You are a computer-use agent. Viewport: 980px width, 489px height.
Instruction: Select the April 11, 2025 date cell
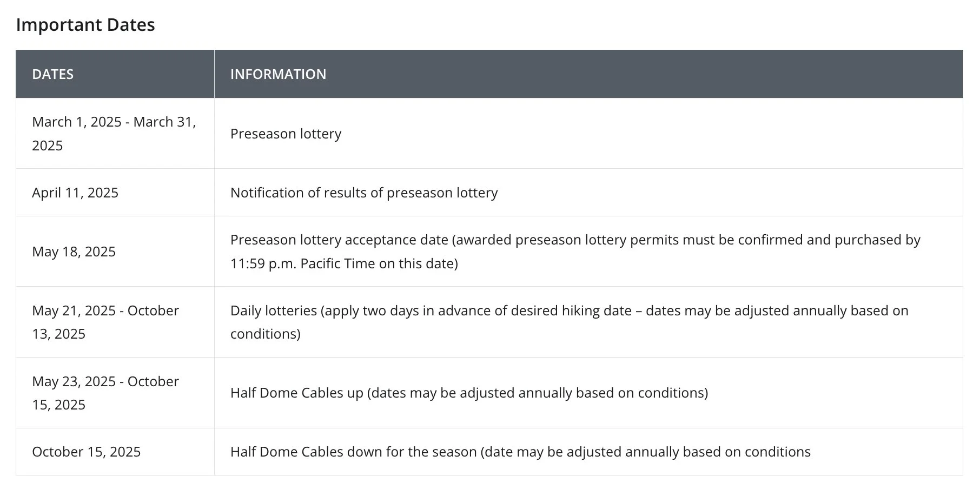(x=115, y=193)
